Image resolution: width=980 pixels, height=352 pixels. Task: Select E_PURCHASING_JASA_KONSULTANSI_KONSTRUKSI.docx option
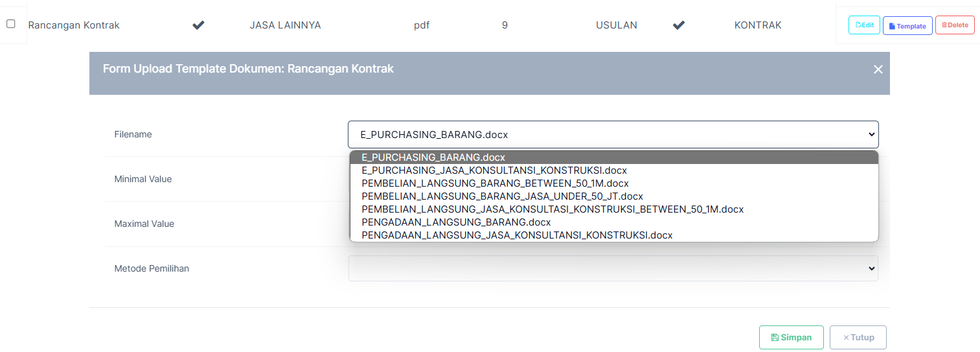[x=494, y=170]
